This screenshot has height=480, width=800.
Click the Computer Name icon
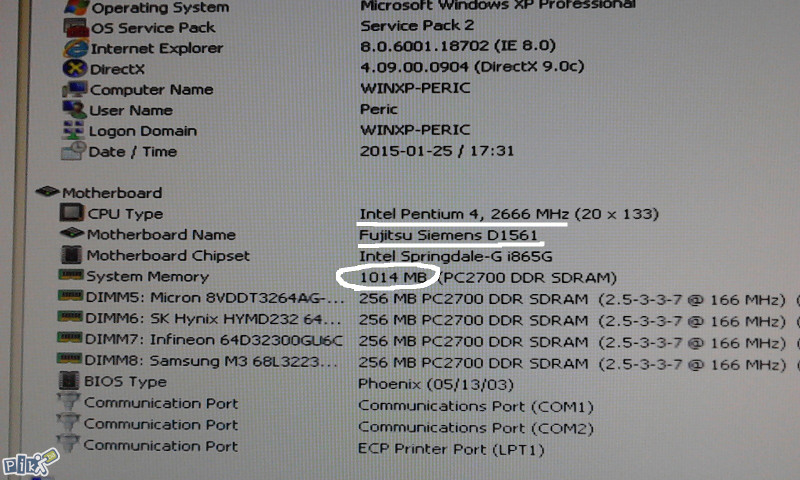(x=74, y=89)
